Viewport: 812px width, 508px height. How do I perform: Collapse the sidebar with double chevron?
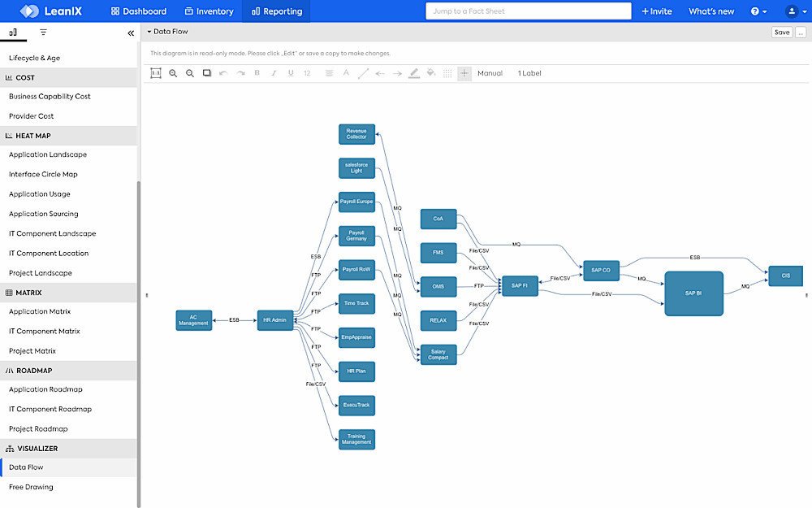(131, 33)
